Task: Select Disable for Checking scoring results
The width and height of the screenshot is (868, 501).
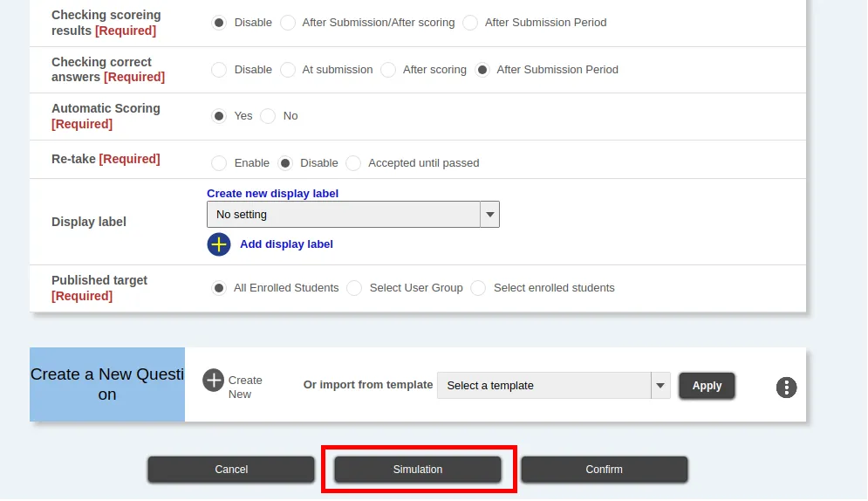Action: click(219, 23)
